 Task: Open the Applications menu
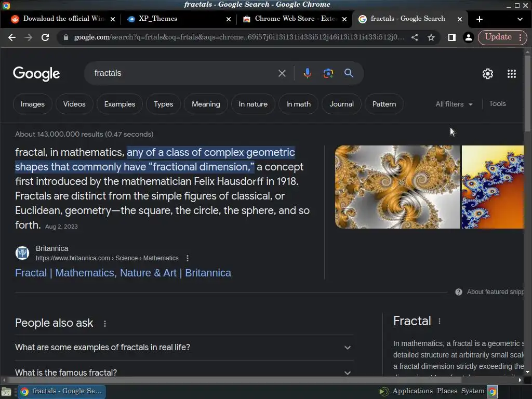412,391
